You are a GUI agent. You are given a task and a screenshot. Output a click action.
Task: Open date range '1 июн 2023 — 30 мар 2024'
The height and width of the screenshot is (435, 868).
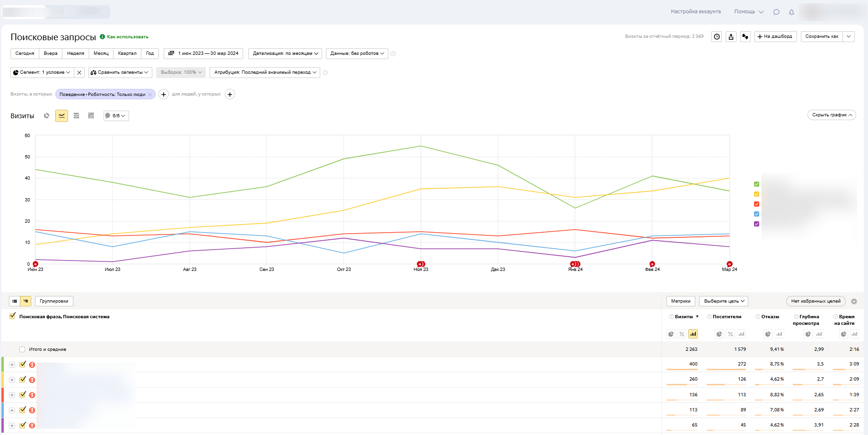(x=203, y=53)
